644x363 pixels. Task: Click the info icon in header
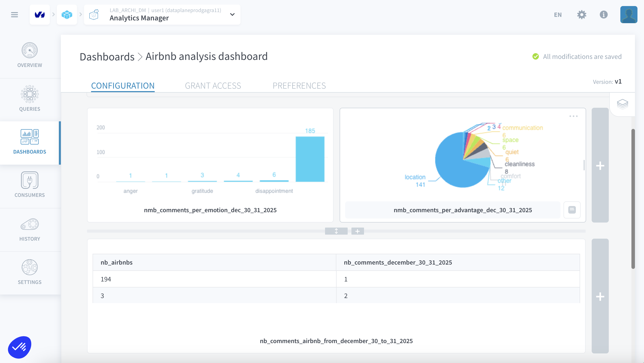click(603, 15)
